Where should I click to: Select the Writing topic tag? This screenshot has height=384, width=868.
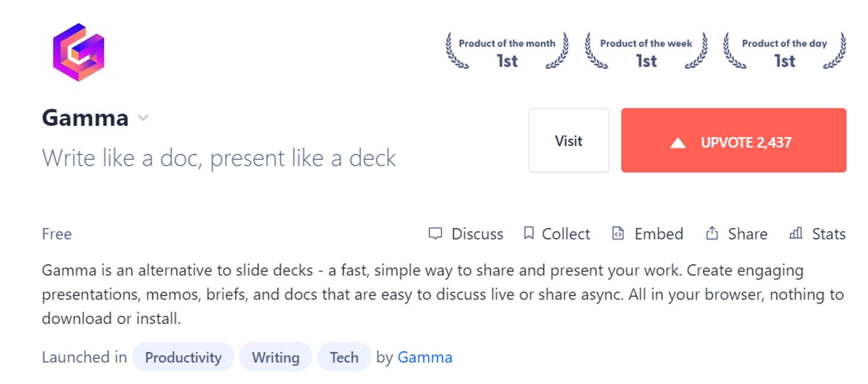point(276,357)
